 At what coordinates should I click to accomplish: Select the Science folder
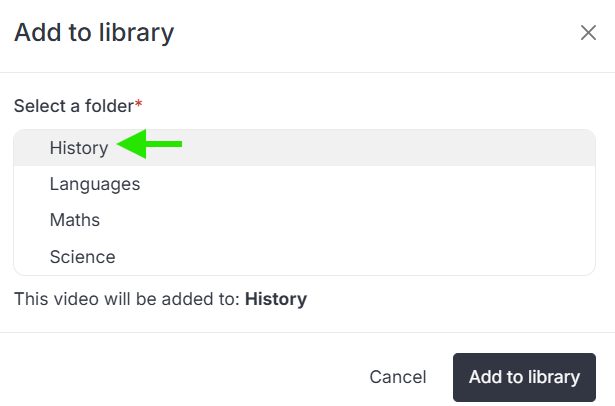[304, 257]
